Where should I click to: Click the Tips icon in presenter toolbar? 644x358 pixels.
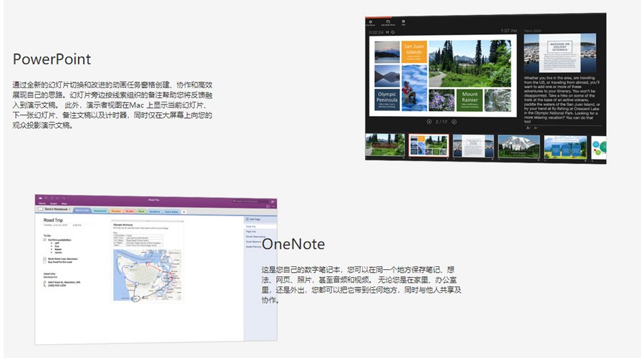(x=404, y=21)
